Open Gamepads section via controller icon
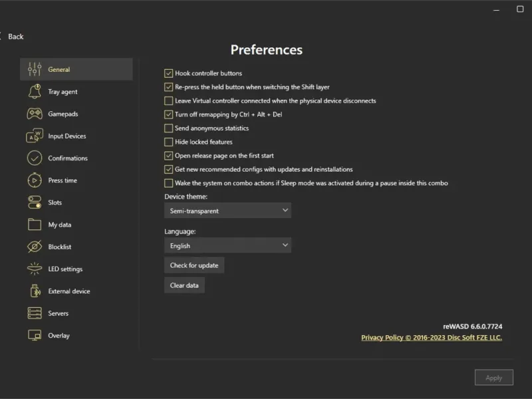Screen dimensions: 532x399 coord(35,114)
